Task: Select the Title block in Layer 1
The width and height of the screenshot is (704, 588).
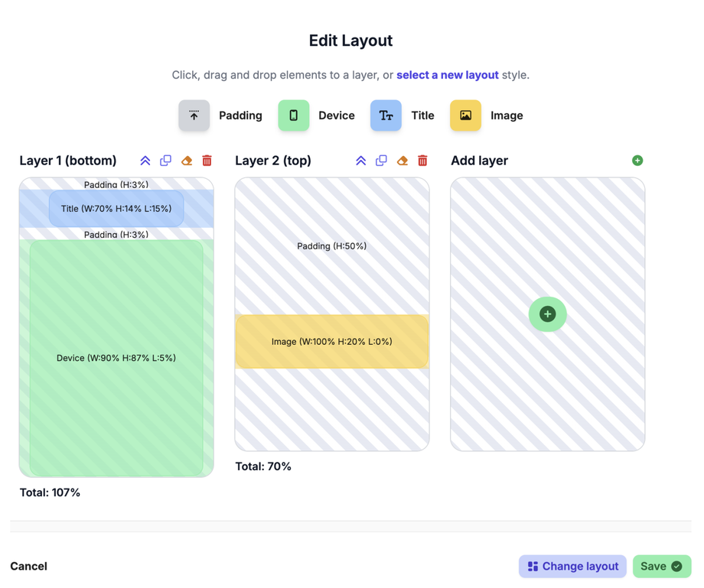Action: (116, 209)
